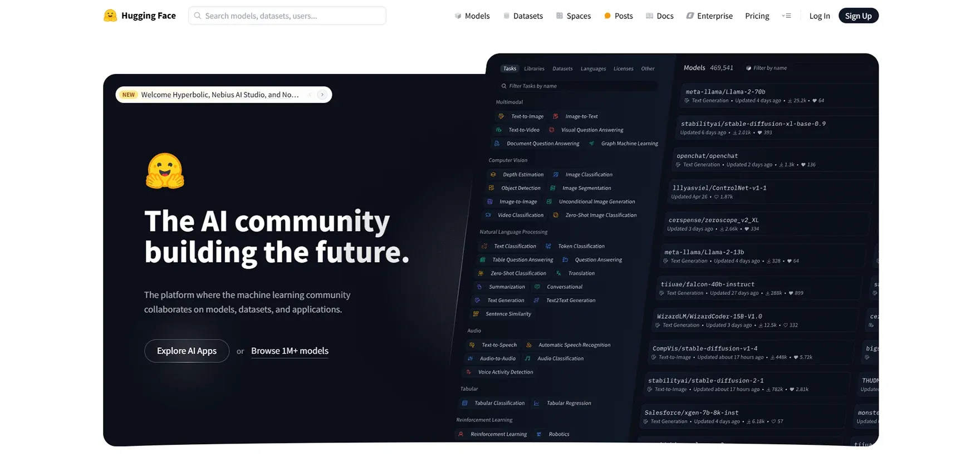Open the stabilityai/stable-diffusion-xl-base-0.9 model card
The width and height of the screenshot is (980, 467).
[776, 127]
